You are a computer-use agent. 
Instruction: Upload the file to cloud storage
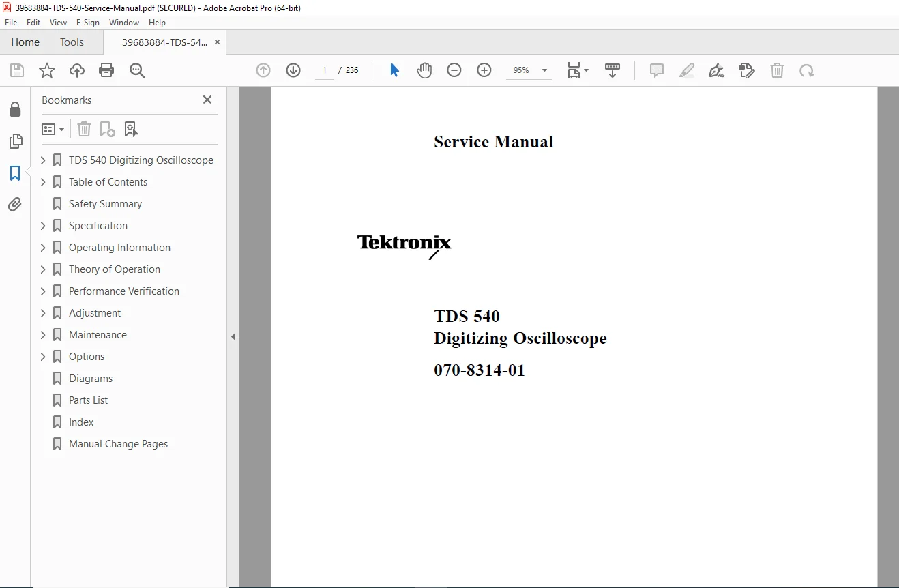pyautogui.click(x=77, y=70)
